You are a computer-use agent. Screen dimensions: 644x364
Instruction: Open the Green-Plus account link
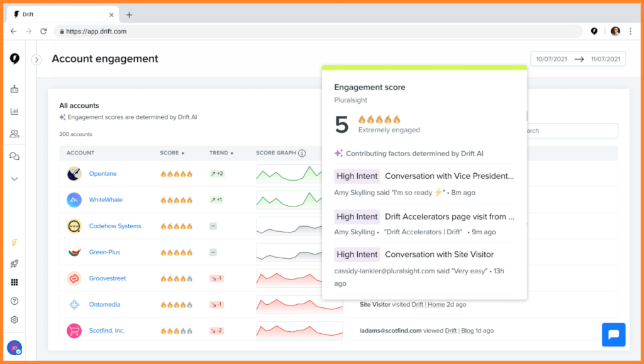point(104,252)
